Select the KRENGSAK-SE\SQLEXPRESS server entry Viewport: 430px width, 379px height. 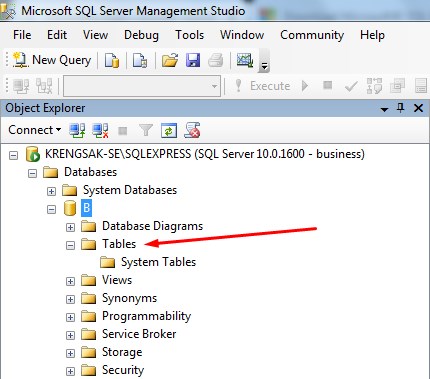205,154
